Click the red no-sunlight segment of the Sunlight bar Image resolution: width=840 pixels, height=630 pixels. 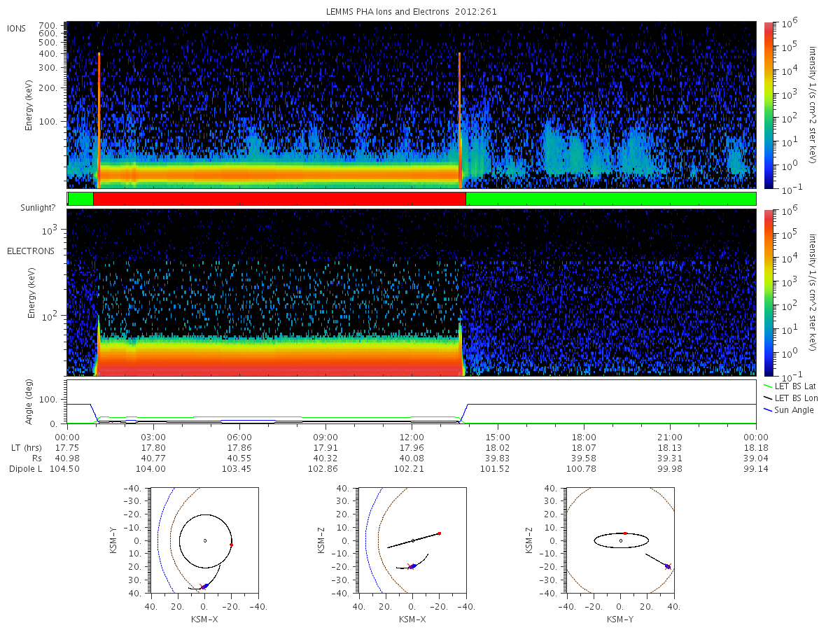[279, 199]
